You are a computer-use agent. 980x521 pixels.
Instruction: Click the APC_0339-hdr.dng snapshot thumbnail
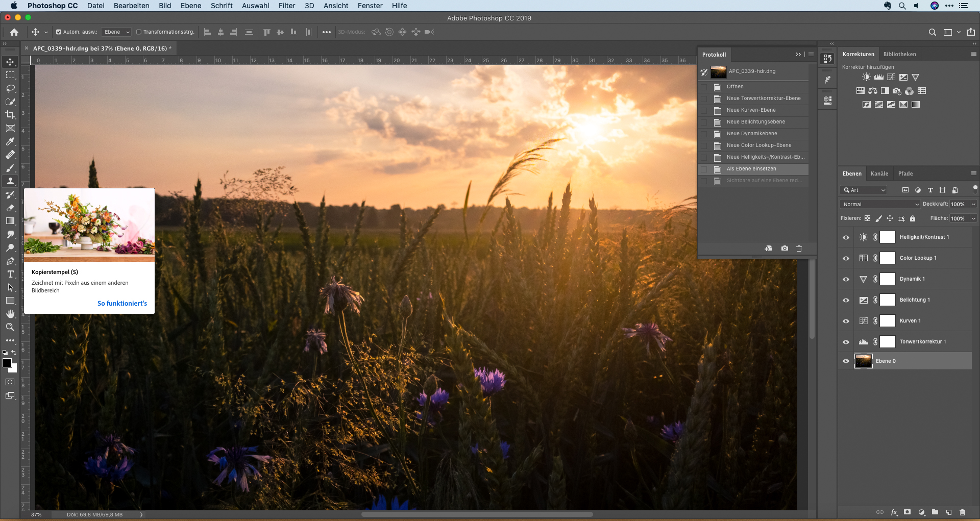click(x=719, y=72)
